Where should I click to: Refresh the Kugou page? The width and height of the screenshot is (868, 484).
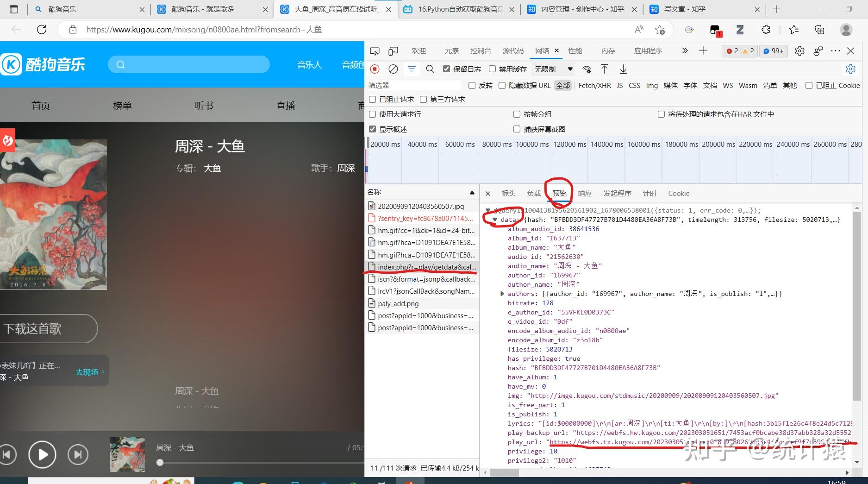pos(42,30)
